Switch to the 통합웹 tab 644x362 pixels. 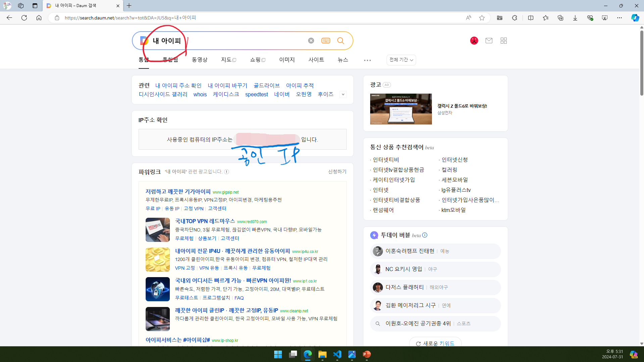[x=170, y=60]
